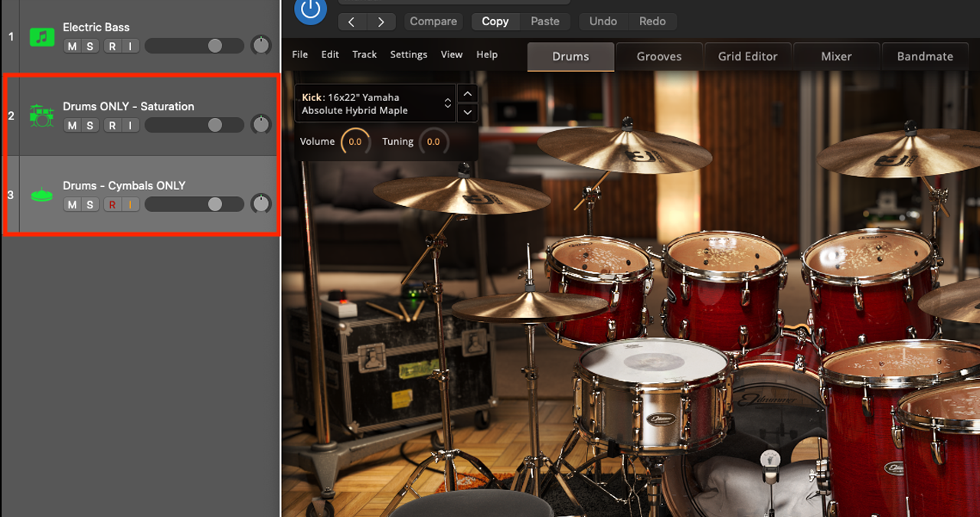
Task: Click the up chevron beside Kick selector
Action: (467, 93)
